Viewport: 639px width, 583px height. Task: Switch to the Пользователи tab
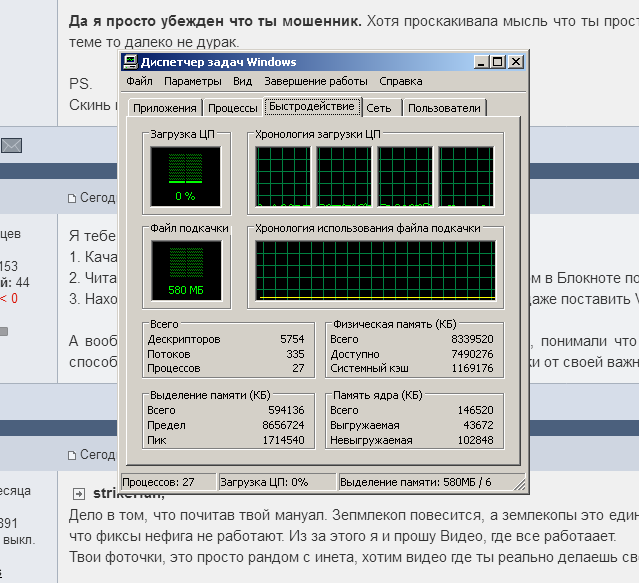(x=444, y=108)
